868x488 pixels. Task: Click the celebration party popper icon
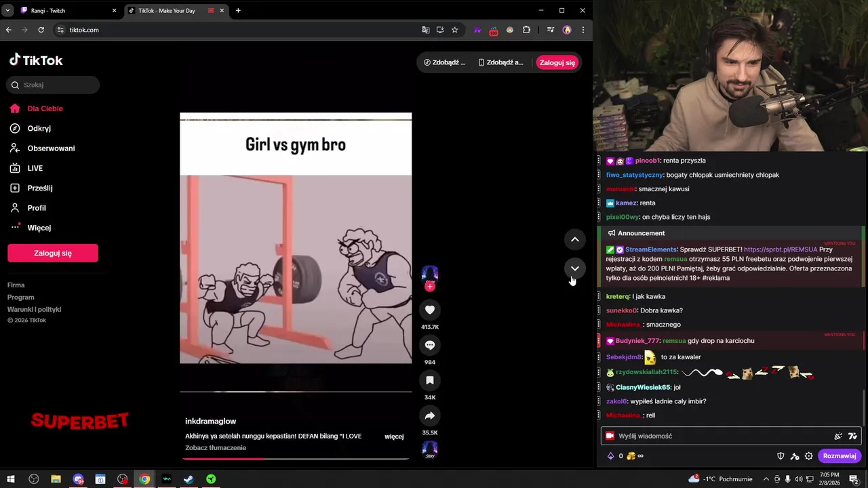pos(838,436)
